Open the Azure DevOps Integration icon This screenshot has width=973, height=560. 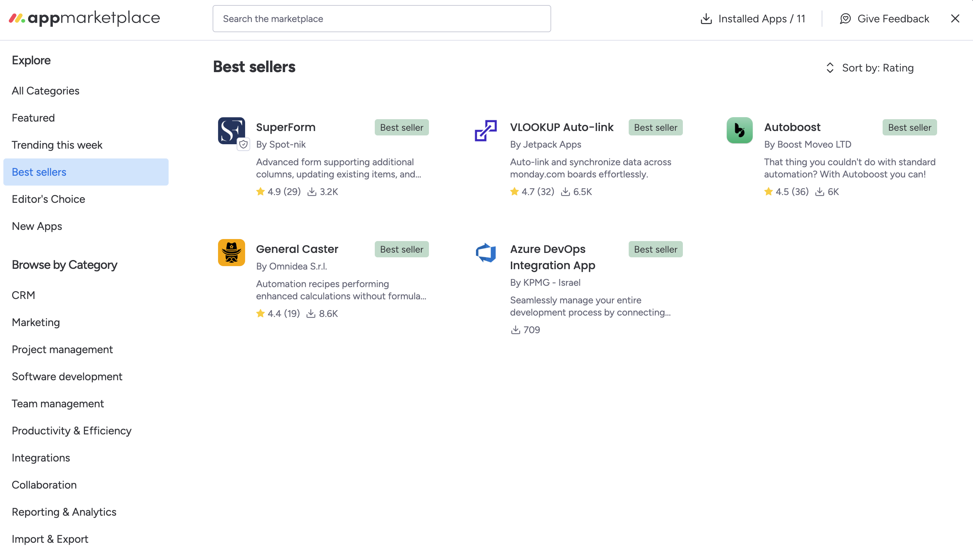tap(485, 253)
